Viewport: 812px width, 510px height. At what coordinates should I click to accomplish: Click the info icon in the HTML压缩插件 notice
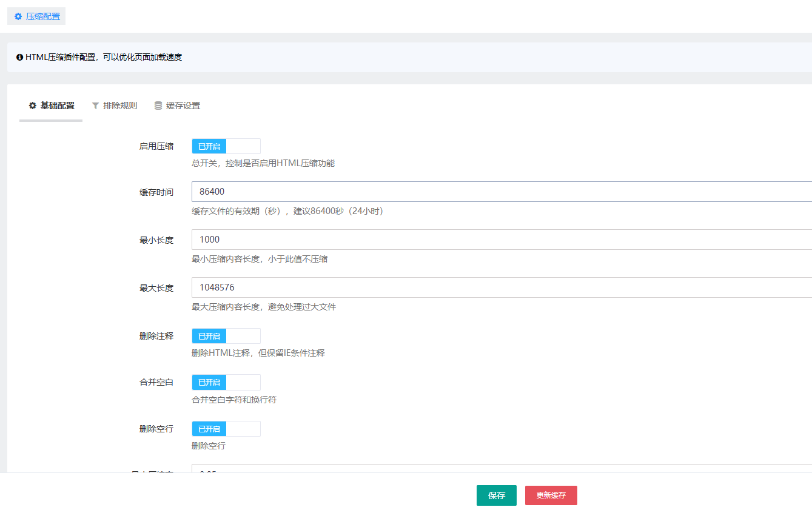tap(19, 58)
